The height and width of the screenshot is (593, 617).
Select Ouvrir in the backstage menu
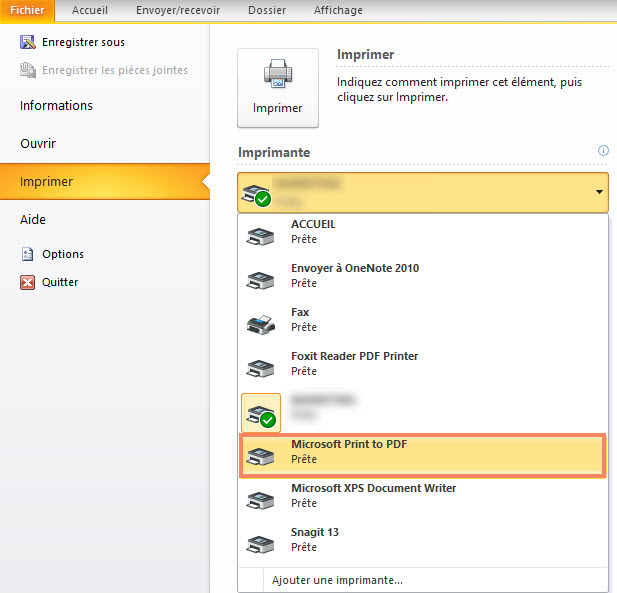38,144
